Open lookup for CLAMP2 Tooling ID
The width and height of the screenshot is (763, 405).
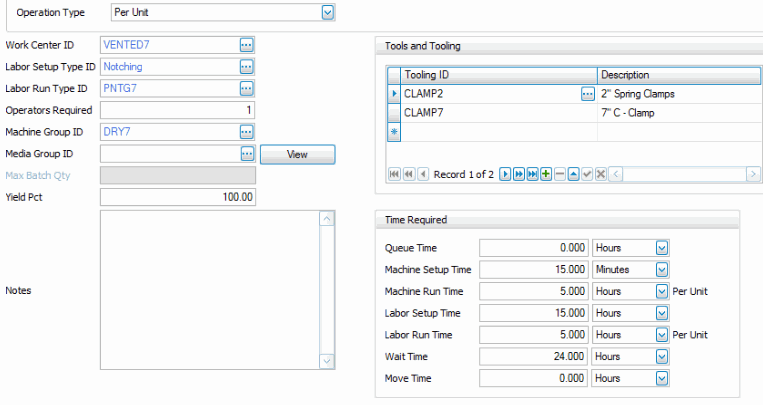tap(587, 94)
